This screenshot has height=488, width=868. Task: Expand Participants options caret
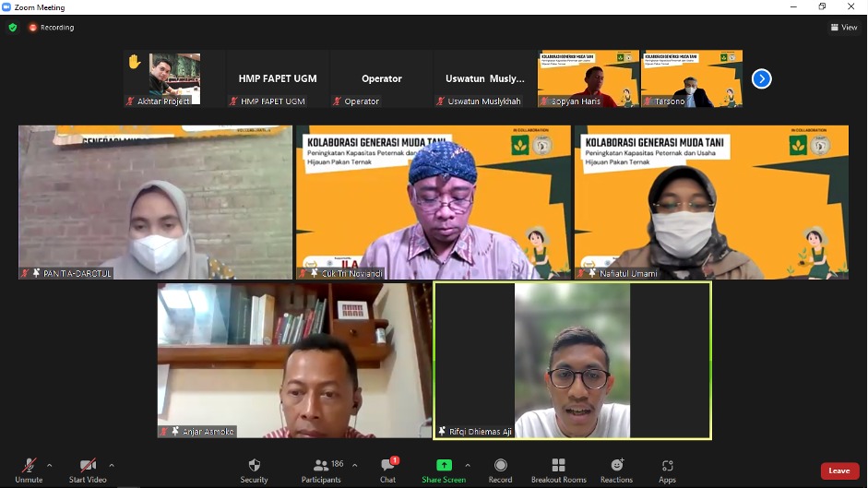tap(355, 465)
